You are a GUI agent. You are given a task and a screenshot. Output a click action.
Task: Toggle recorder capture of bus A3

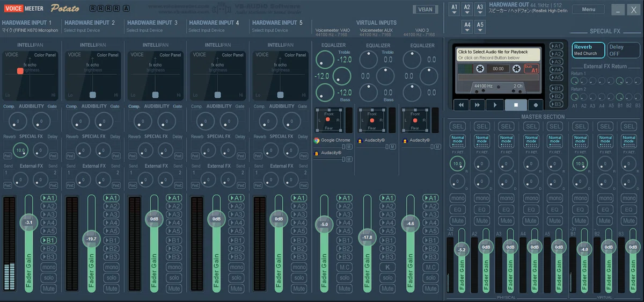click(557, 62)
